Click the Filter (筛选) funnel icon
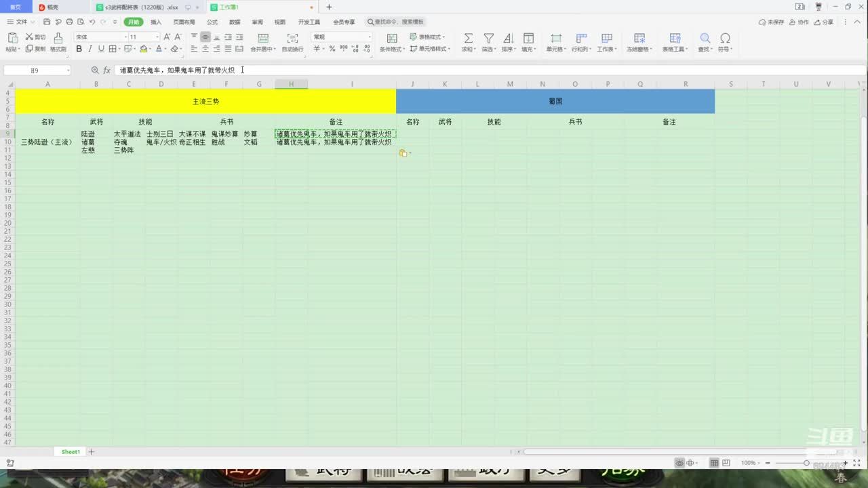Image resolution: width=868 pixels, height=488 pixels. click(488, 39)
